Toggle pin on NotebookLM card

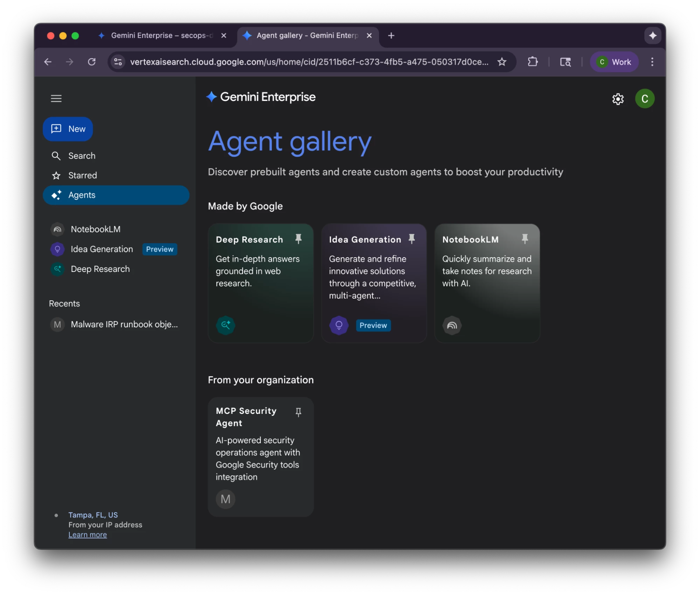coord(525,239)
